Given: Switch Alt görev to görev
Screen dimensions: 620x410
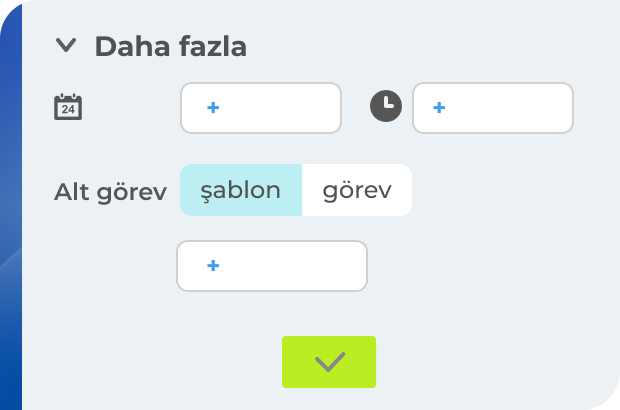Looking at the screenshot, I should [x=357, y=190].
